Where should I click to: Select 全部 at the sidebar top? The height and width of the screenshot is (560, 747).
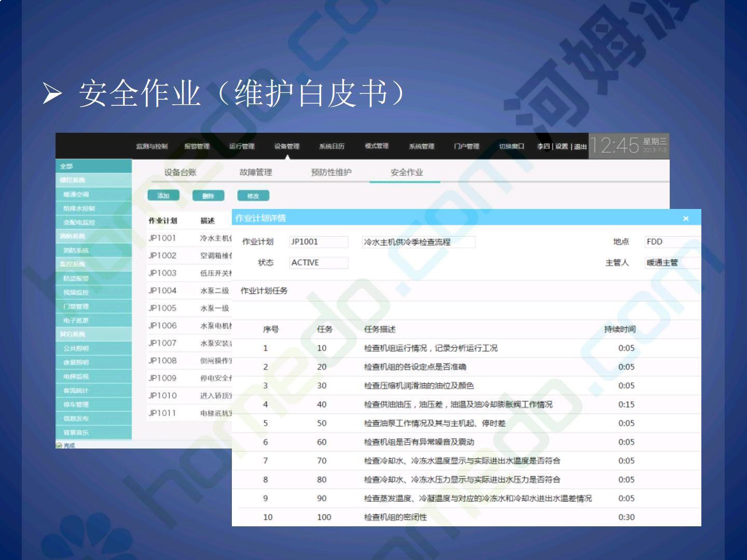[x=66, y=166]
